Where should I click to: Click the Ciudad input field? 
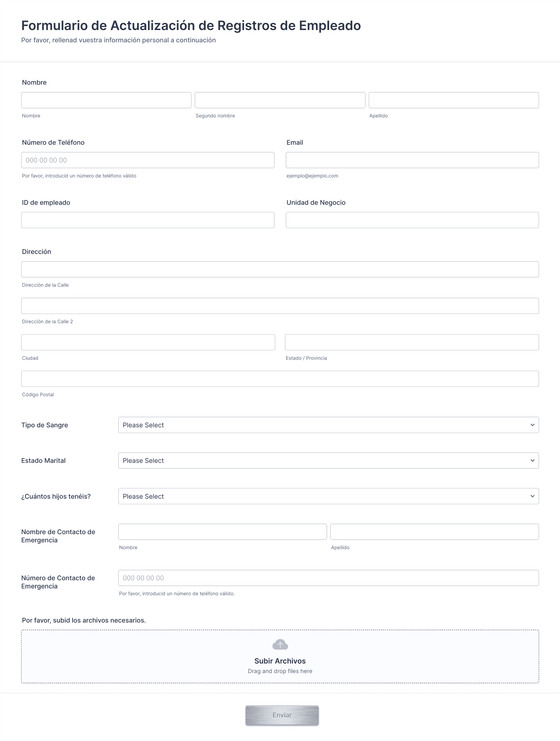pyautogui.click(x=148, y=342)
